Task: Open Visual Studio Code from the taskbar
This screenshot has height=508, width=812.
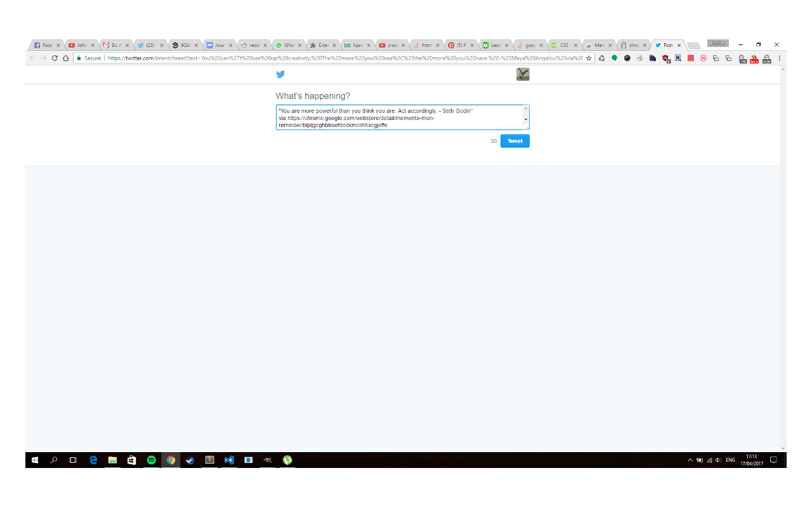Action: 229,460
